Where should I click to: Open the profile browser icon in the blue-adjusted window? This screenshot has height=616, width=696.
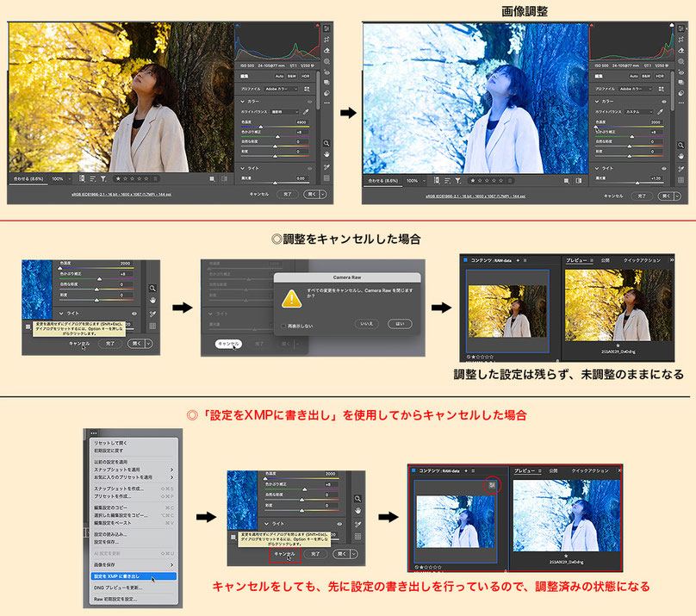click(662, 89)
